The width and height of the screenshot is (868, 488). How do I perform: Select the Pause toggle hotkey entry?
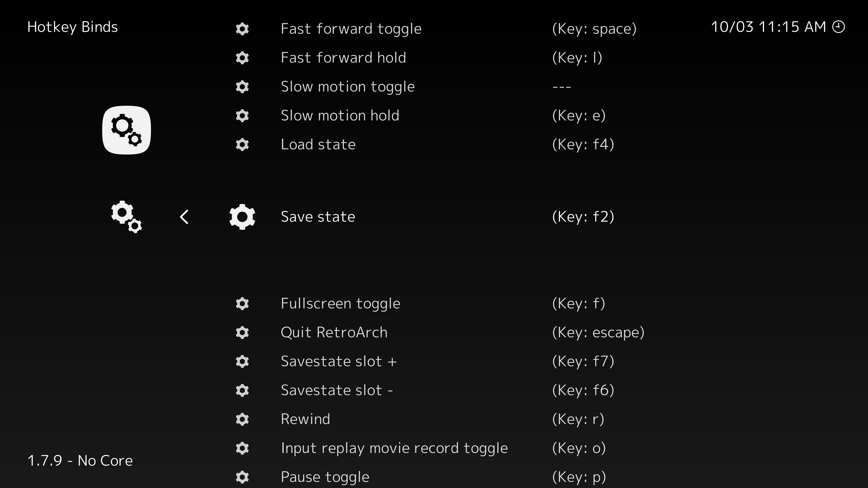tap(325, 477)
